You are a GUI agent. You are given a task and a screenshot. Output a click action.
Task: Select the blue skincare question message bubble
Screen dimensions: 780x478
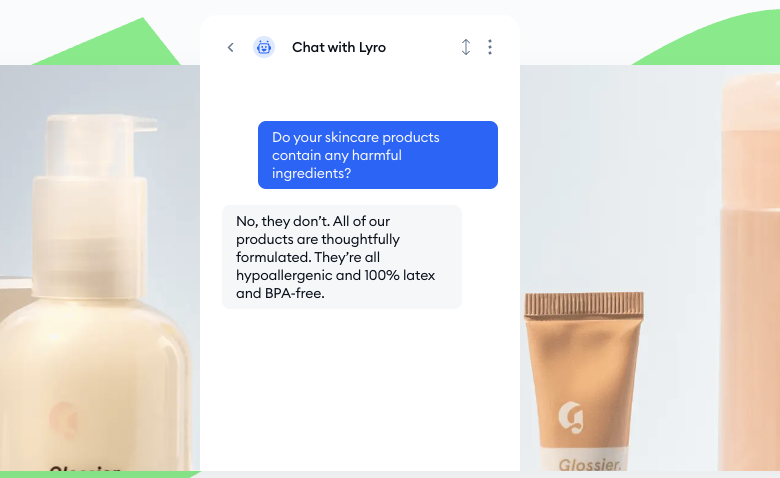pos(378,155)
